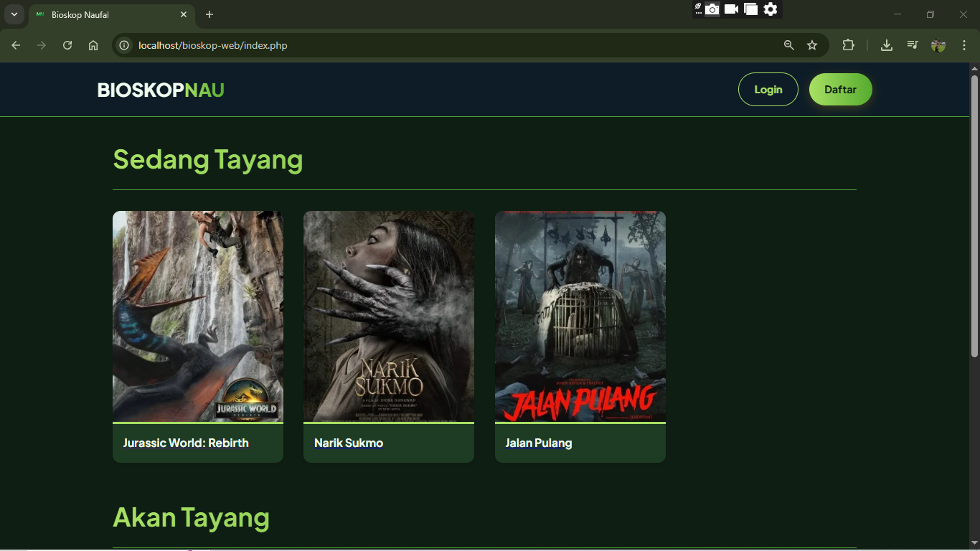Open the browser Extensions icon
980x551 pixels.
click(848, 44)
